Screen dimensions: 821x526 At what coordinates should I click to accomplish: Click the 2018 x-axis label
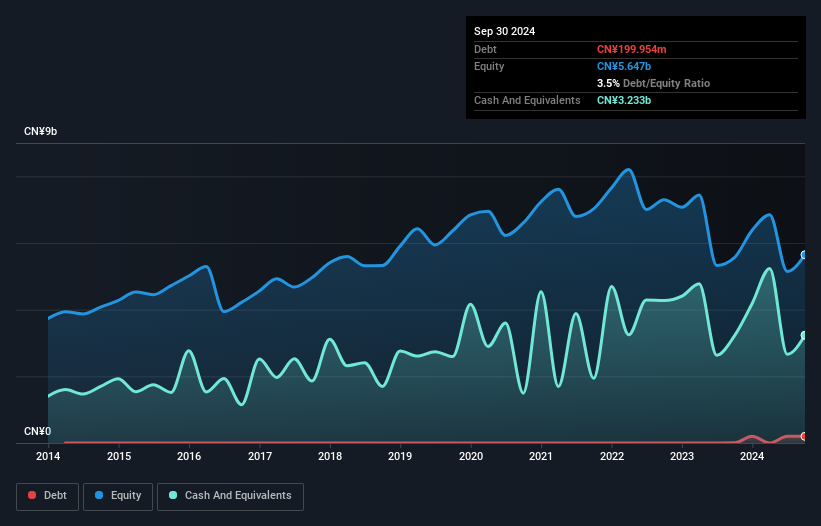pos(330,456)
